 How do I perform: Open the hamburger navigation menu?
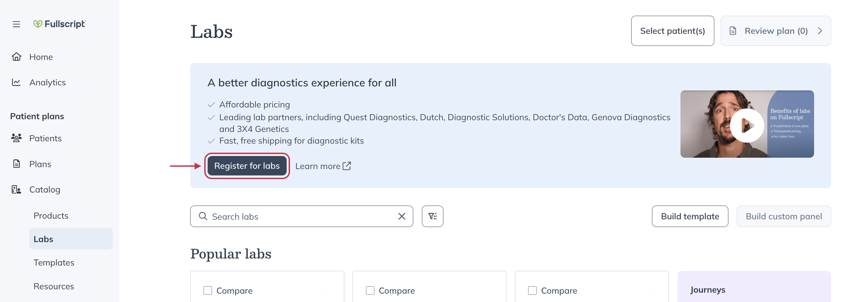coord(16,24)
